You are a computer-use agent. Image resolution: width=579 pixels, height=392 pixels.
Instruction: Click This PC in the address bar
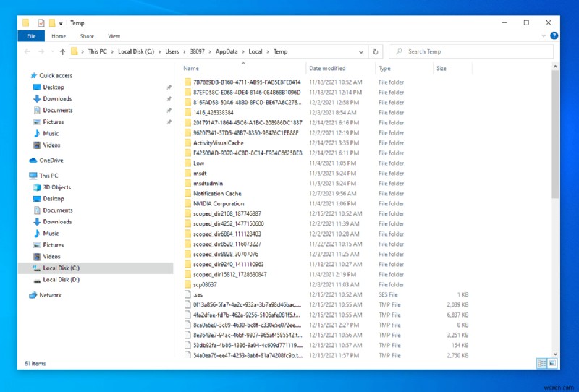98,51
